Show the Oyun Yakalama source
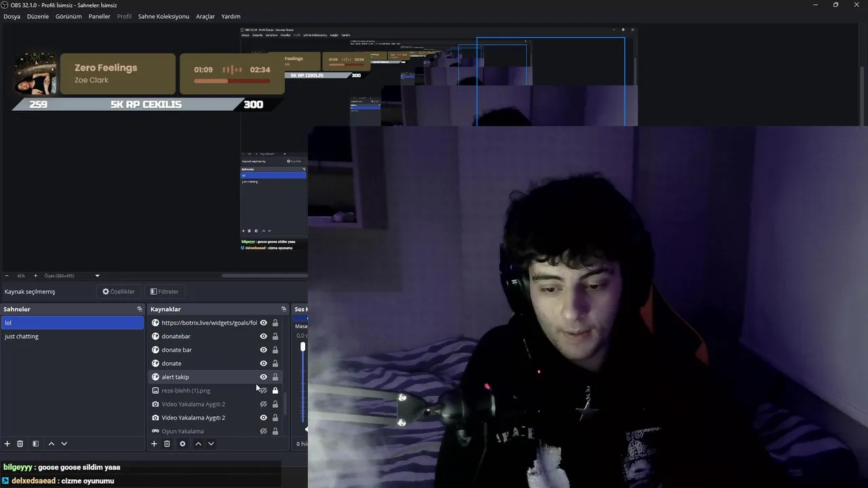 [x=264, y=431]
